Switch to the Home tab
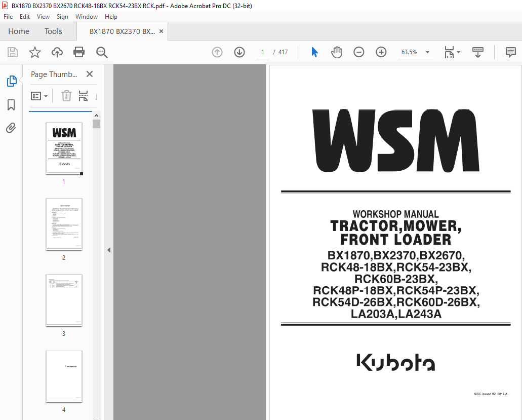 click(19, 31)
